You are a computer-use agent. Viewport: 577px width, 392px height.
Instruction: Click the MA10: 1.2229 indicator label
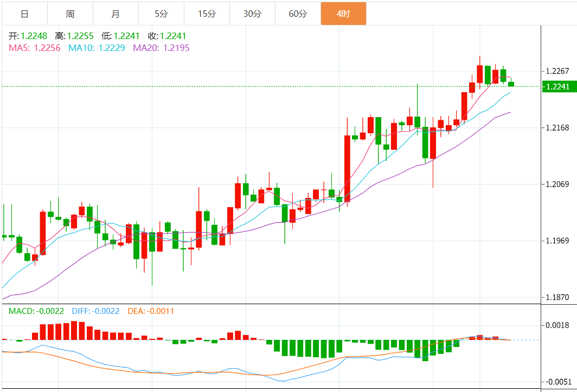coord(97,48)
